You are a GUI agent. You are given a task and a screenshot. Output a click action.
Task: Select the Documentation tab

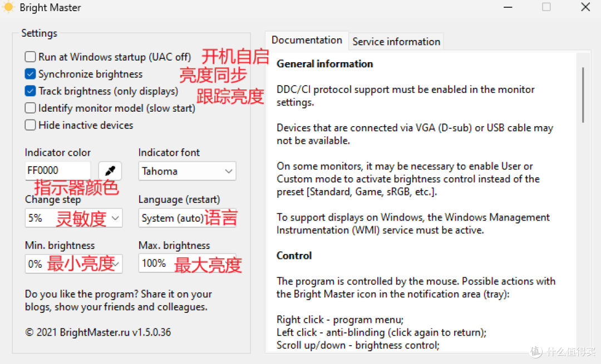(307, 40)
